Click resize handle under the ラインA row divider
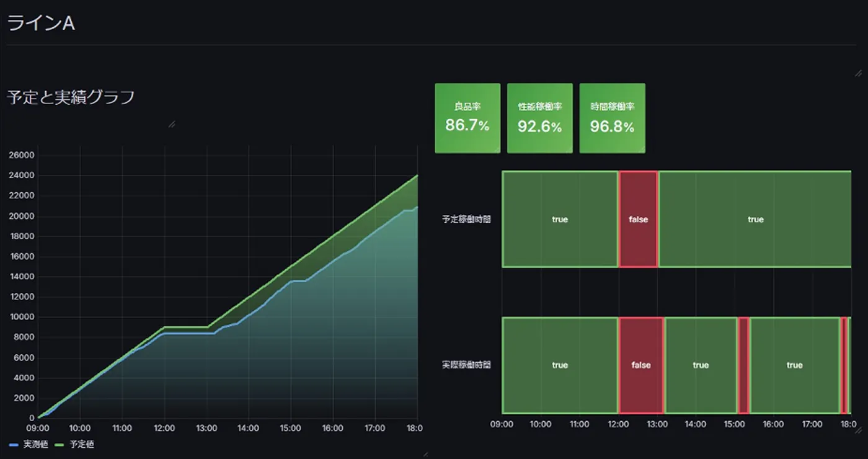Viewport: 868px width, 459px height. 857,73
